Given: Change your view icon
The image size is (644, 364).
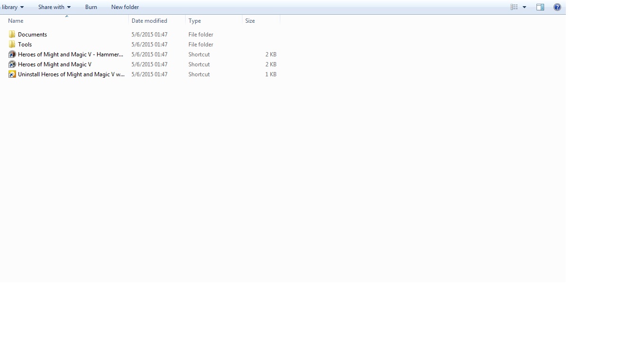Looking at the screenshot, I should click(514, 7).
